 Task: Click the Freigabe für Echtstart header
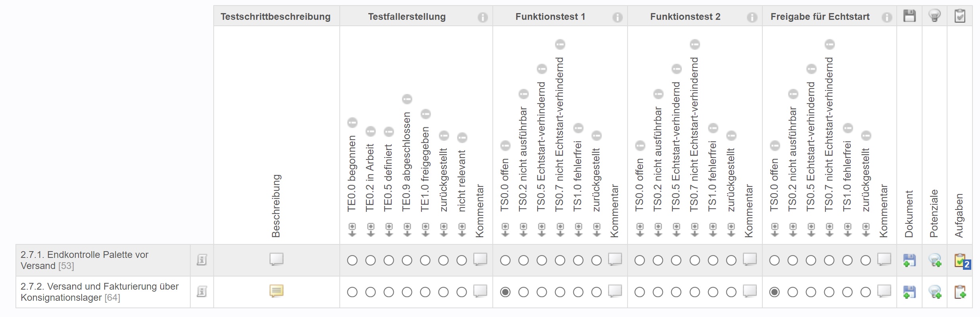click(820, 17)
